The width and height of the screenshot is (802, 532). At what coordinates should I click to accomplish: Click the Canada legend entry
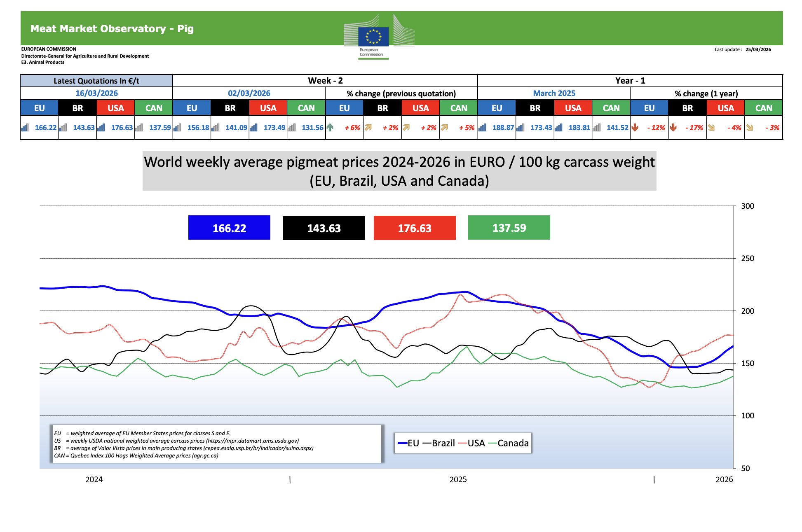pos(512,443)
